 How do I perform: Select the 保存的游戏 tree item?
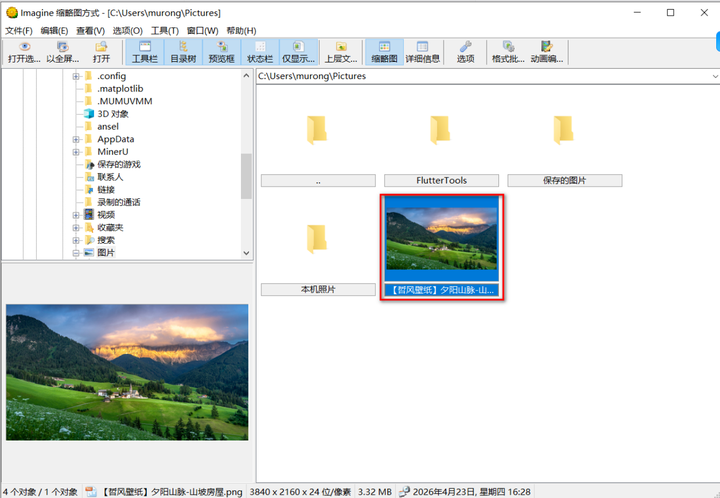119,164
